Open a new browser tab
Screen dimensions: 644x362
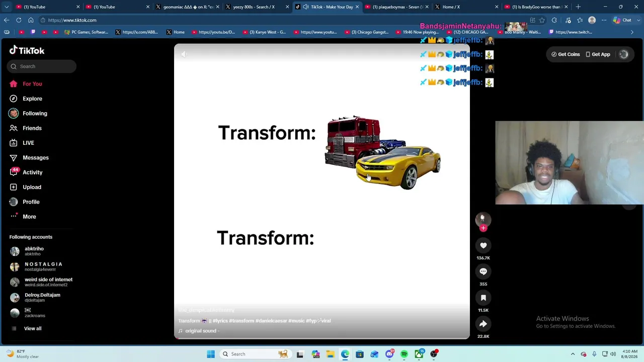click(x=578, y=7)
